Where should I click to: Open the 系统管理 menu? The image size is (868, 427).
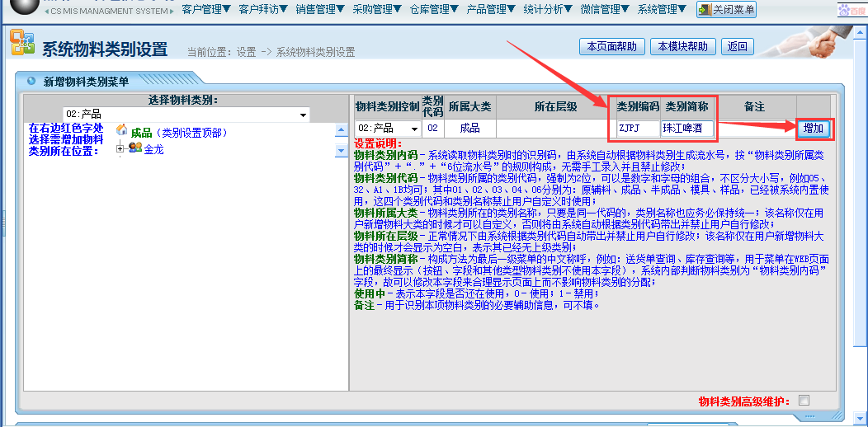pyautogui.click(x=662, y=9)
